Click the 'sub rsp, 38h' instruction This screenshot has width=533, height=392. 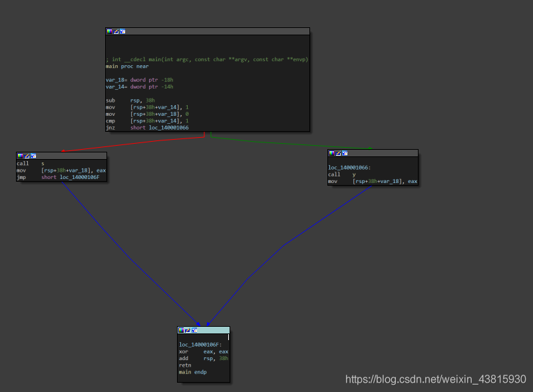click(130, 100)
